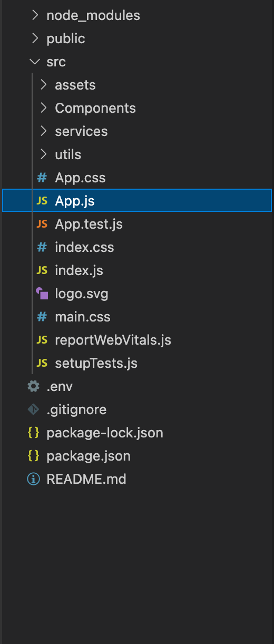Viewport: 274px width, 644px height.
Task: Expand the assets folder chevron
Action: 43,85
